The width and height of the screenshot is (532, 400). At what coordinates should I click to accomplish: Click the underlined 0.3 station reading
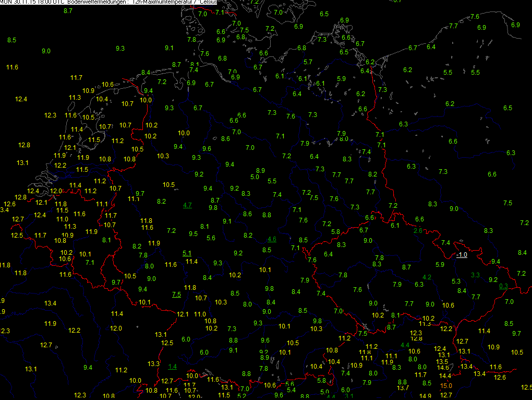coord(503,286)
